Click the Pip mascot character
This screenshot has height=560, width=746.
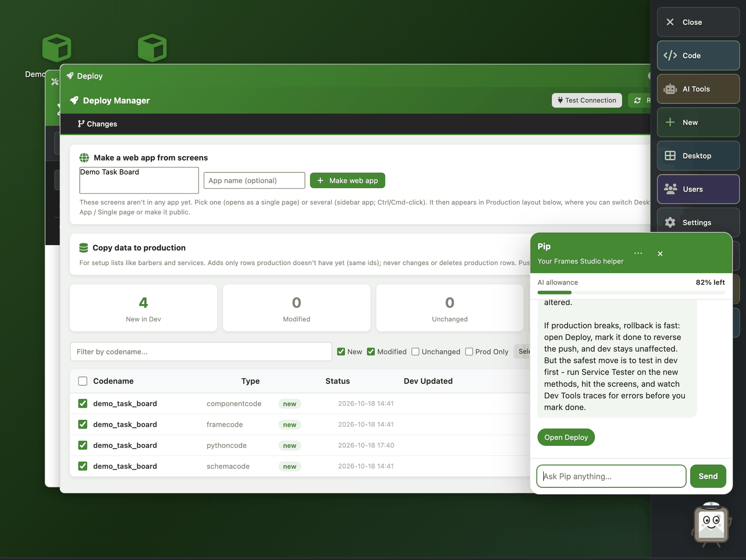point(711,524)
